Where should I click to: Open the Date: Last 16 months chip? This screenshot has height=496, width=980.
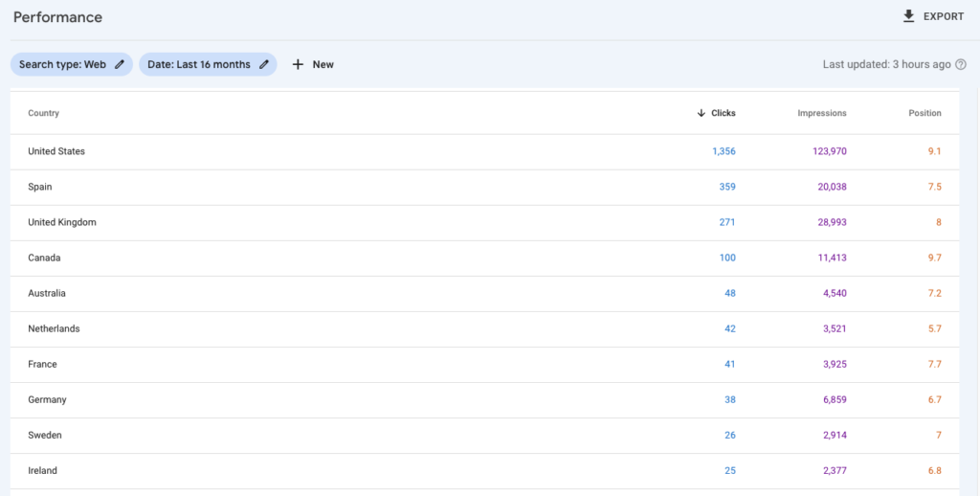point(199,64)
